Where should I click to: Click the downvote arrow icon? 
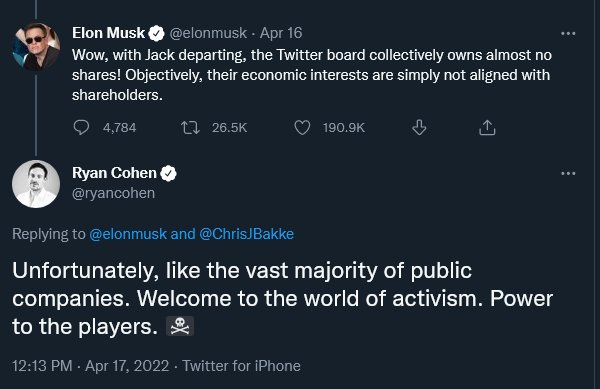point(419,127)
